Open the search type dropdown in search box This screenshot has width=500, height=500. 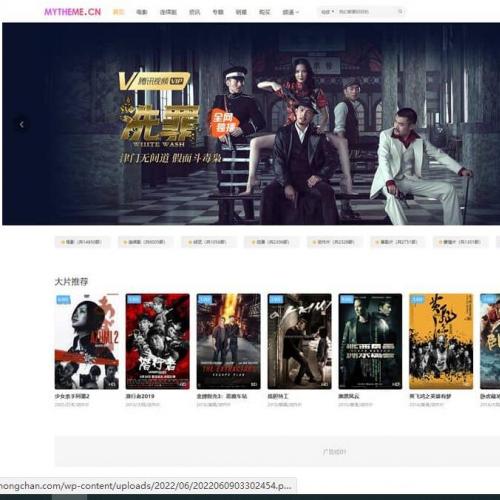(x=327, y=12)
